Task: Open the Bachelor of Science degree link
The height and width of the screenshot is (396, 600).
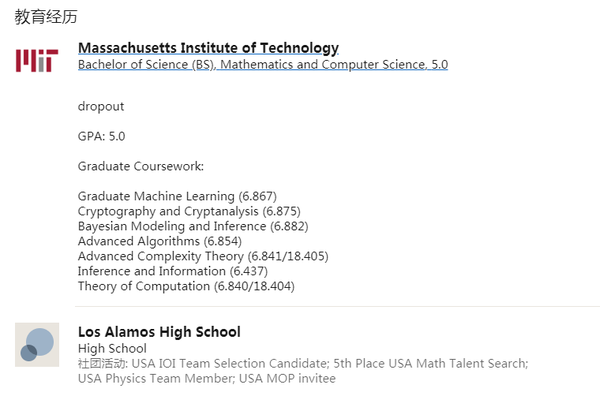Action: pyautogui.click(x=263, y=64)
